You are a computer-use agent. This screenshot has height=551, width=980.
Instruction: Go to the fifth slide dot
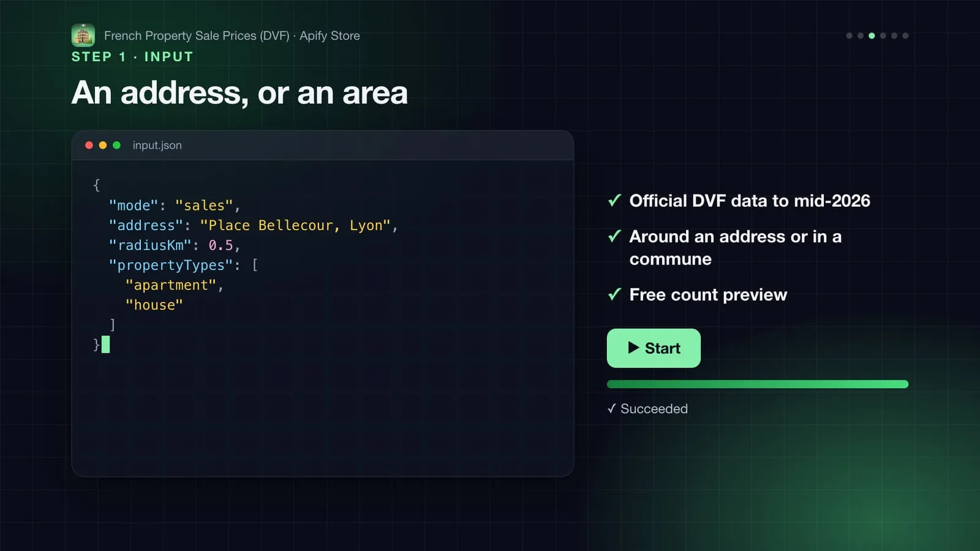894,36
